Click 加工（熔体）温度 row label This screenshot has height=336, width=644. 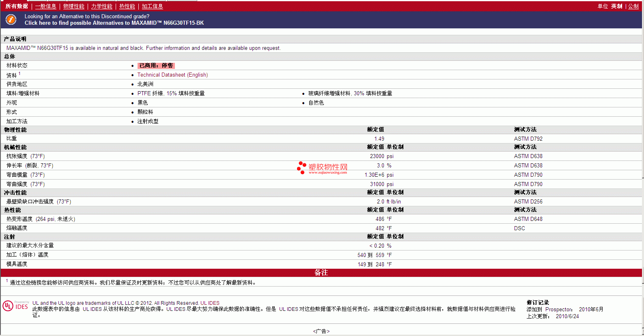27,255
